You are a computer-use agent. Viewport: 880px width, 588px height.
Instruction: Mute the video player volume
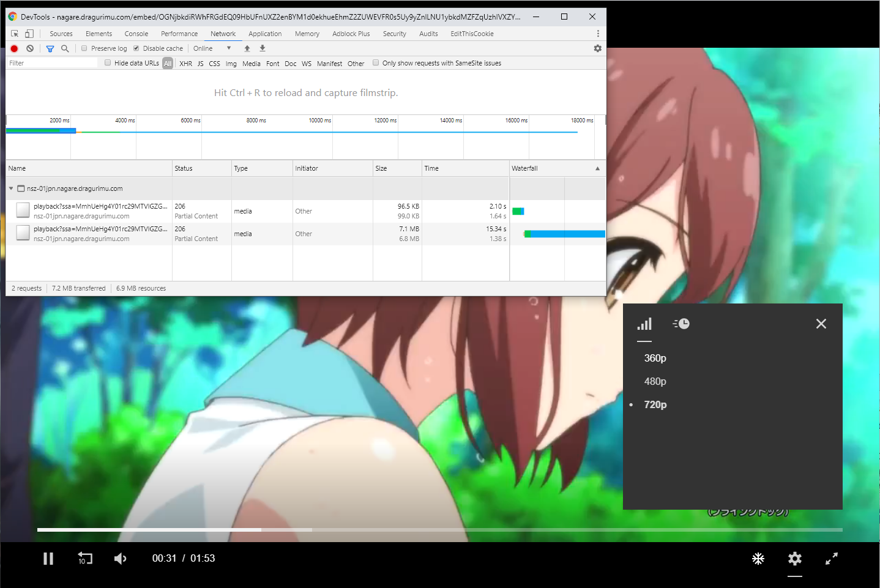121,559
